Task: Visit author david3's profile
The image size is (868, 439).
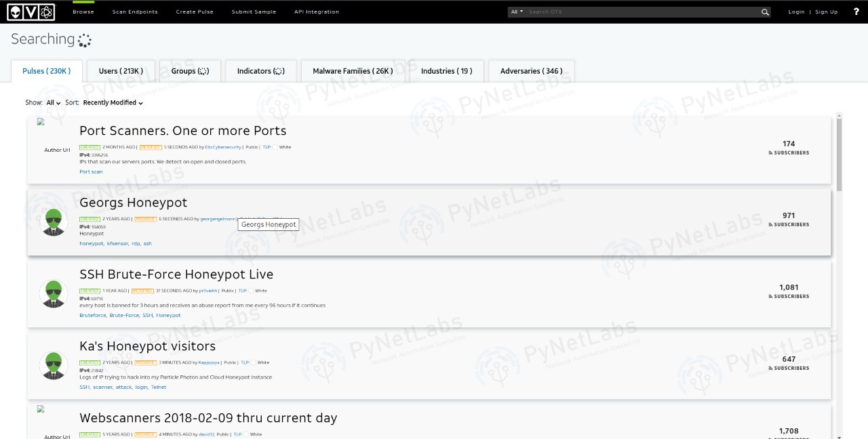Action: coord(206,434)
